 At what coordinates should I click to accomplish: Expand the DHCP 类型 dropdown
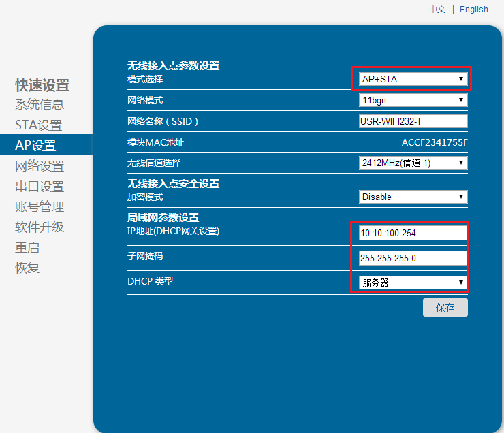413,283
